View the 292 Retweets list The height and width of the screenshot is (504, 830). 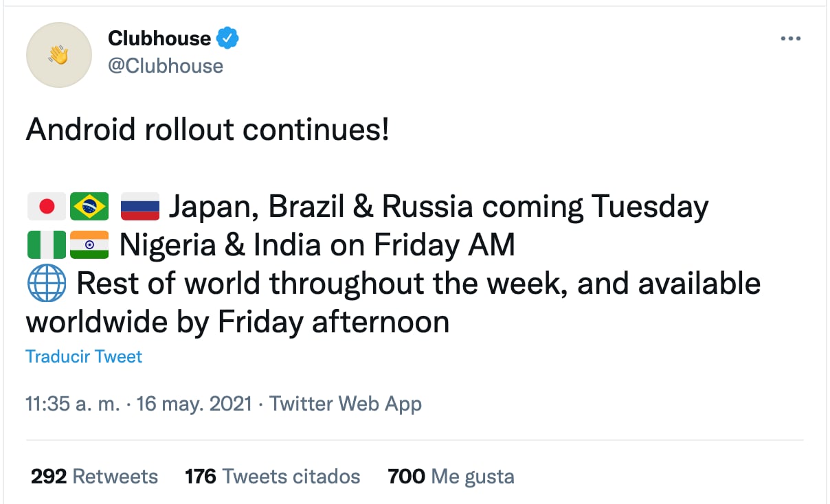[94, 476]
